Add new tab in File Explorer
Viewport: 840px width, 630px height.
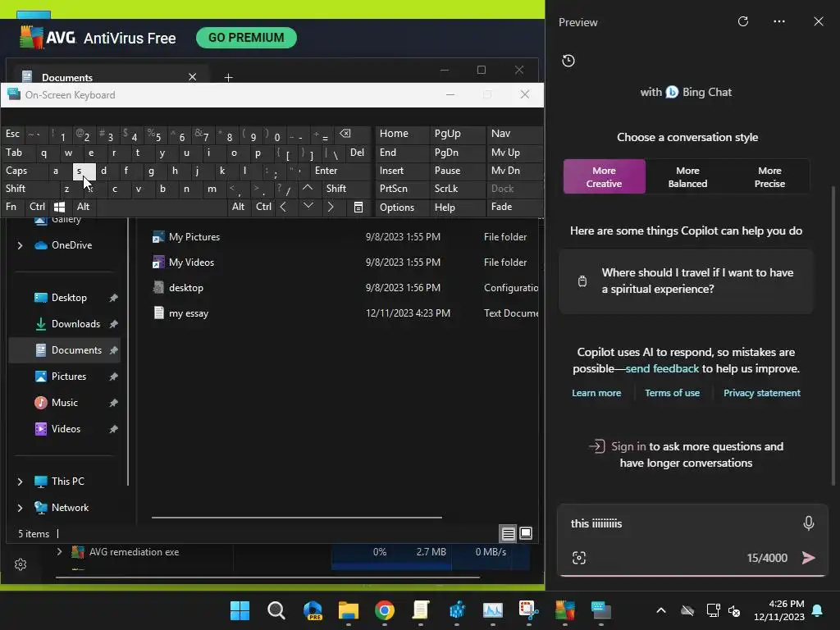pos(228,78)
